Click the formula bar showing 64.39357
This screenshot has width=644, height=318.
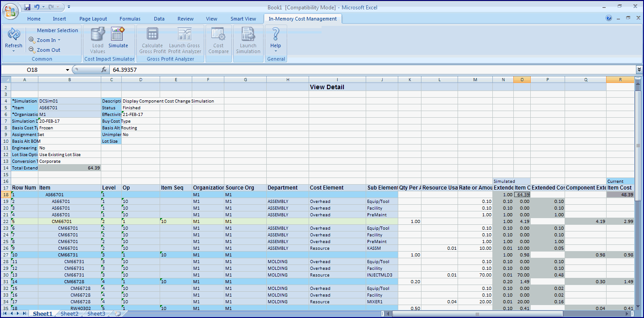click(372, 70)
